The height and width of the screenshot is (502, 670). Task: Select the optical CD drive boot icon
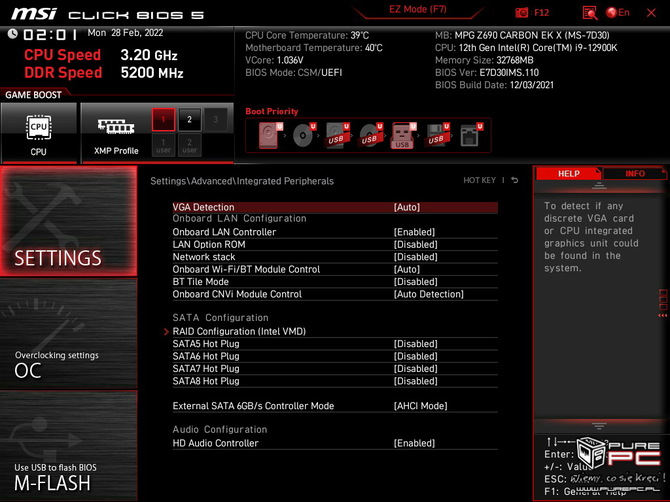(304, 135)
